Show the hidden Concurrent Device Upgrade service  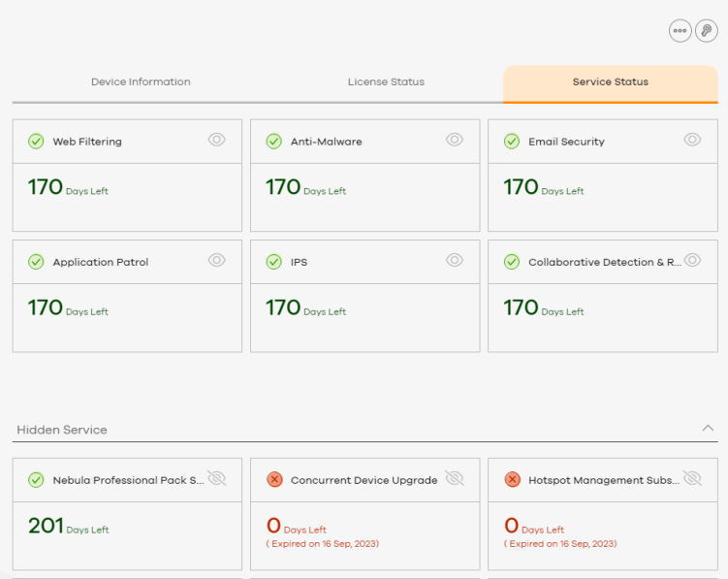click(x=455, y=478)
